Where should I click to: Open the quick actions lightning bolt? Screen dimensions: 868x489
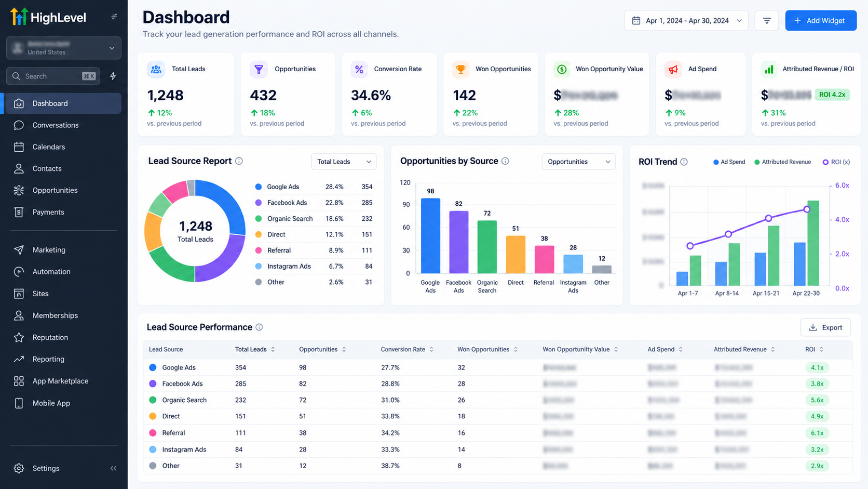[x=113, y=76]
